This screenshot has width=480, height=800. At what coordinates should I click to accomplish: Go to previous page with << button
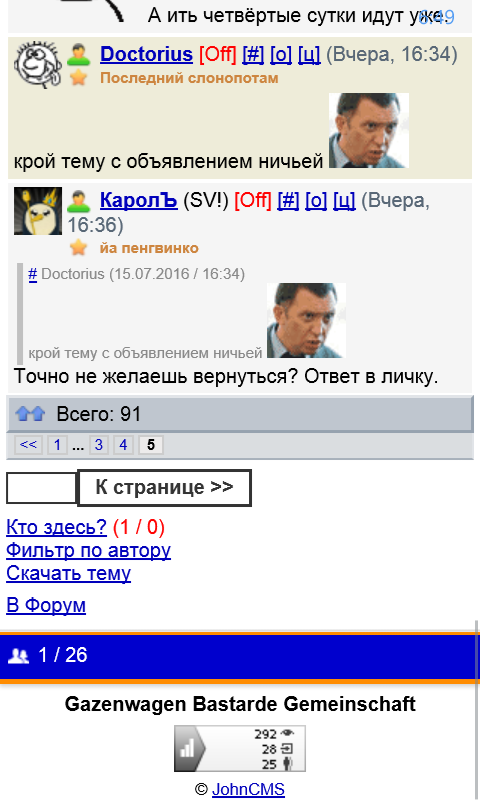28,445
